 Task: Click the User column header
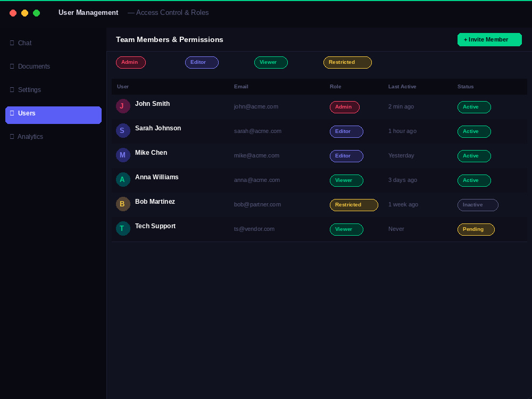123,87
